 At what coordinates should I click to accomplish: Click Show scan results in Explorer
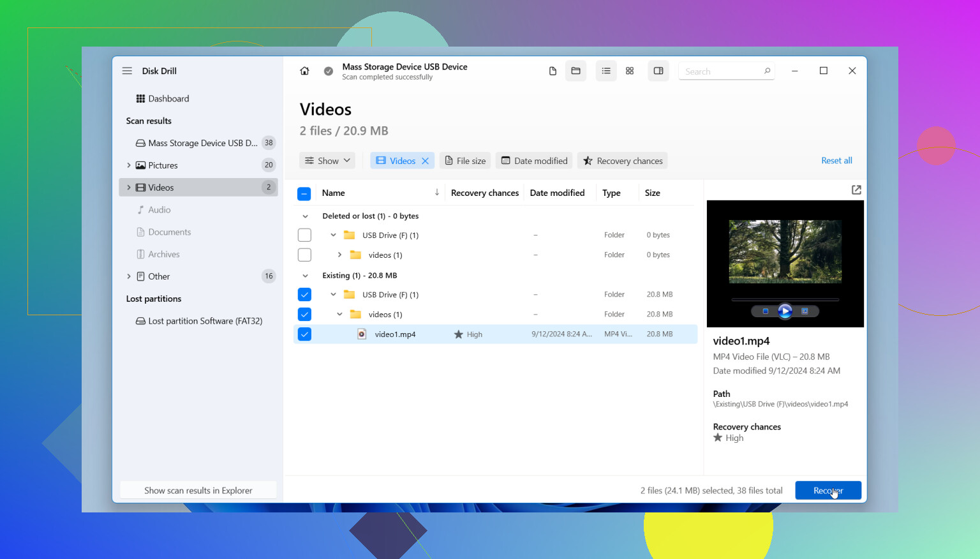pos(198,490)
